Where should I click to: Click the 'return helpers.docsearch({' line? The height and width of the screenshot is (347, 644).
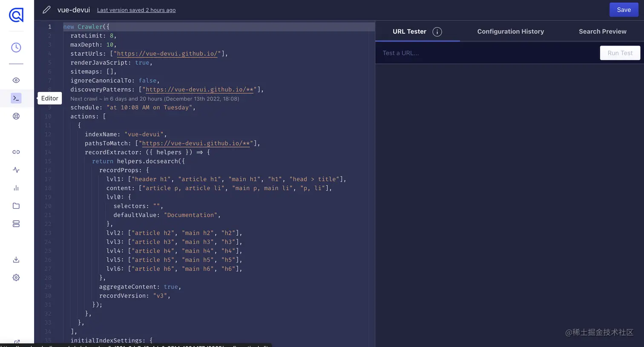[138, 161]
